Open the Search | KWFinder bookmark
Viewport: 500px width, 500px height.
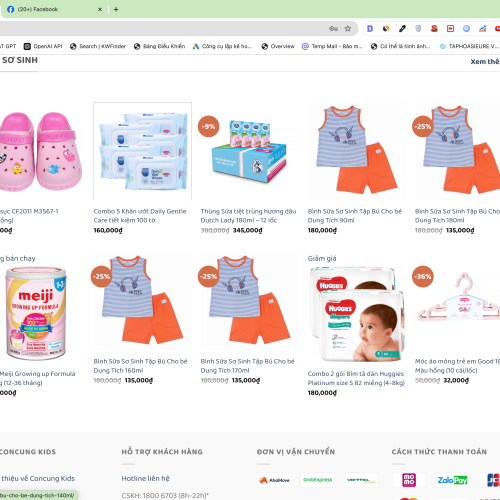(98, 46)
